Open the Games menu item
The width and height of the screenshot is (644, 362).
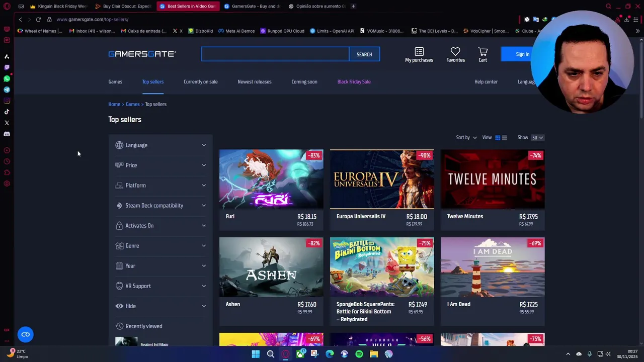(115, 82)
